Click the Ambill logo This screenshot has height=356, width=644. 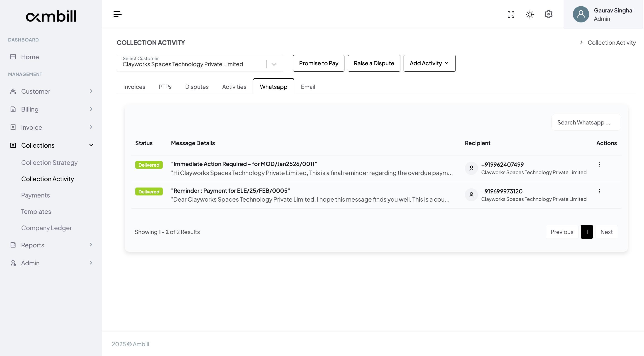[51, 16]
